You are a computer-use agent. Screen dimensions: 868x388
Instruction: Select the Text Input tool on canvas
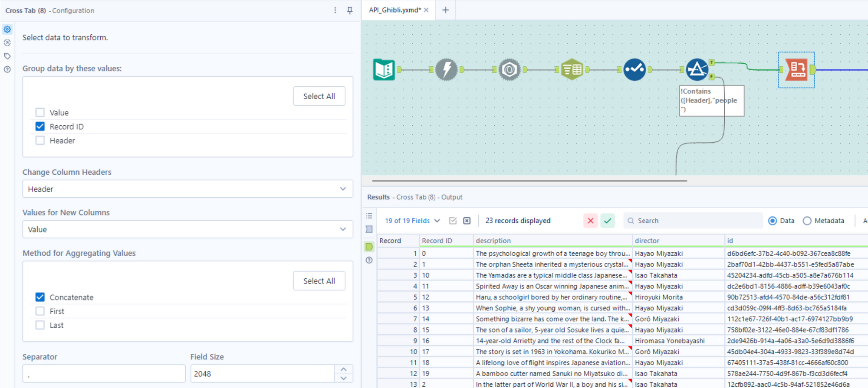point(384,69)
